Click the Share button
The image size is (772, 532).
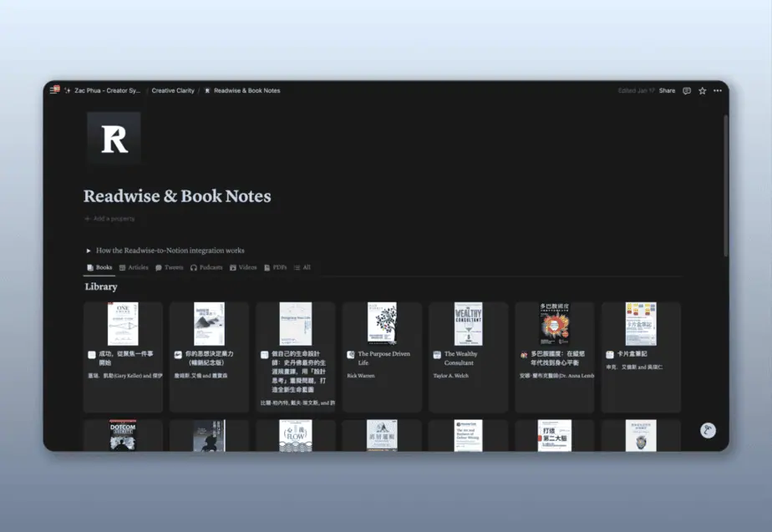click(667, 90)
